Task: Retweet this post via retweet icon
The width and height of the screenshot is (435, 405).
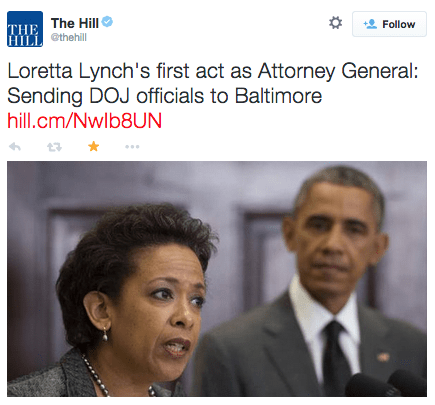Action: (x=54, y=147)
